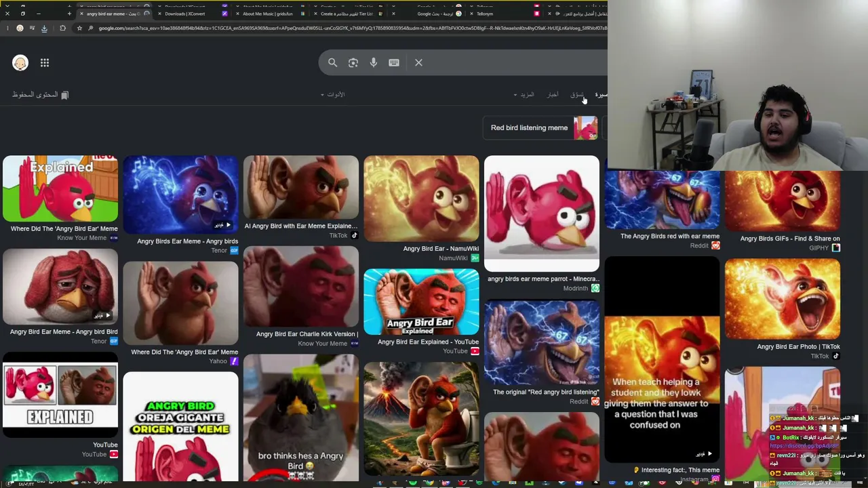Click the magnifier search icon in the search box
The width and height of the screenshot is (868, 488).
(x=332, y=62)
